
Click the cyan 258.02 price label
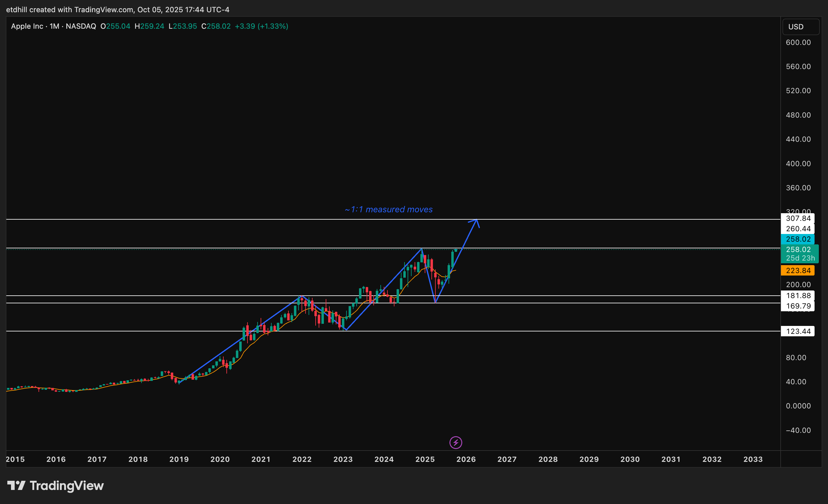[798, 239]
